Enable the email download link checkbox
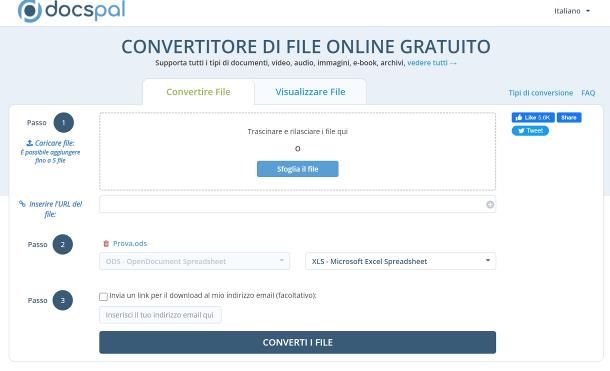This screenshot has width=610, height=371. (x=103, y=297)
